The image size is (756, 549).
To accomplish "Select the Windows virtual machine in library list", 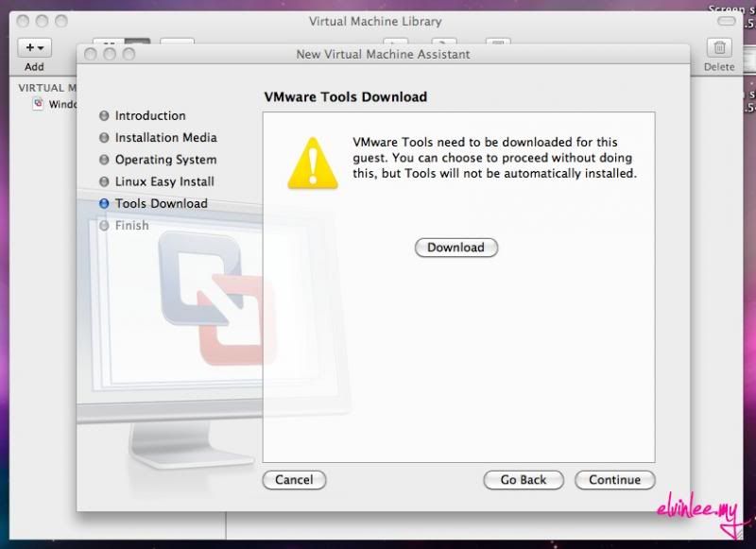I will click(x=54, y=104).
